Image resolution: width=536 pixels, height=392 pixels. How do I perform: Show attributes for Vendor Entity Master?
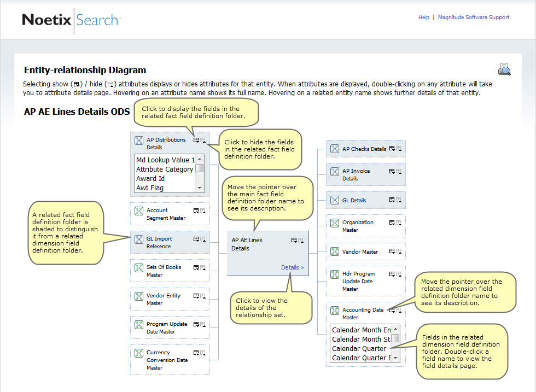click(196, 296)
